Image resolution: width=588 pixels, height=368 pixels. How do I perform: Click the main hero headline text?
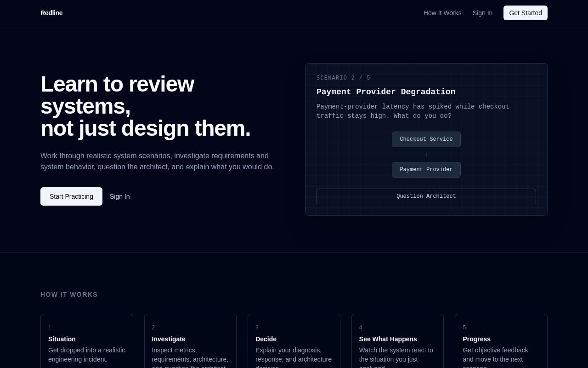146,106
